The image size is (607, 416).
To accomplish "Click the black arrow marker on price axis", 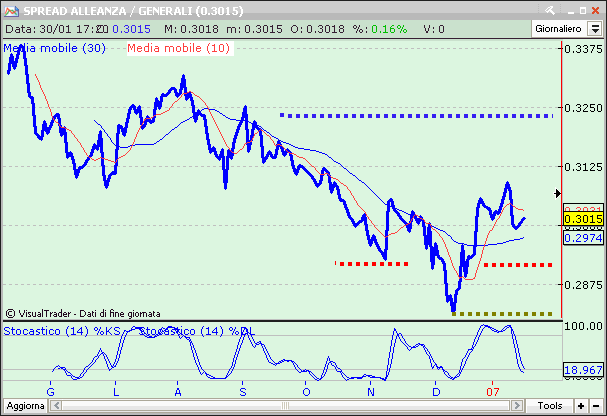I will tap(558, 193).
